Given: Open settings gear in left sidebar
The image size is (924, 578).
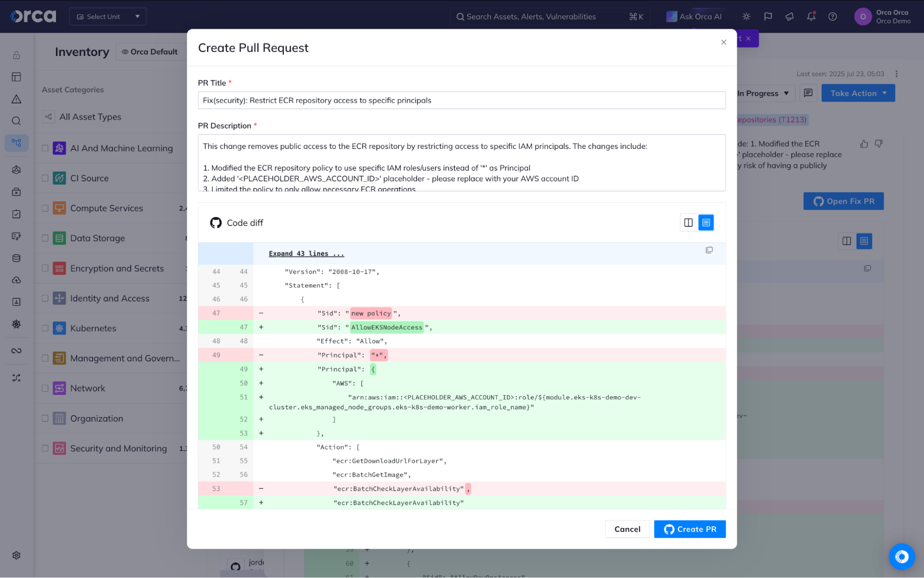Looking at the screenshot, I should [x=17, y=555].
